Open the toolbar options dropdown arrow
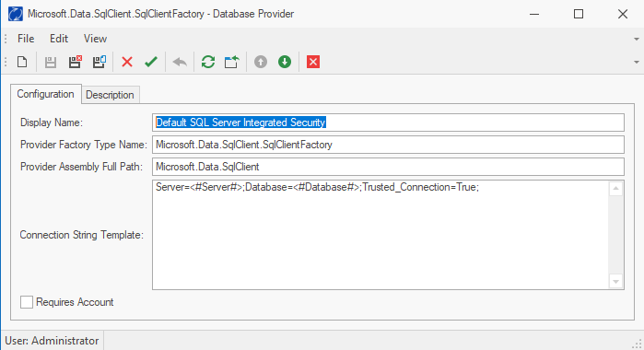This screenshot has height=350, width=644. click(637, 62)
